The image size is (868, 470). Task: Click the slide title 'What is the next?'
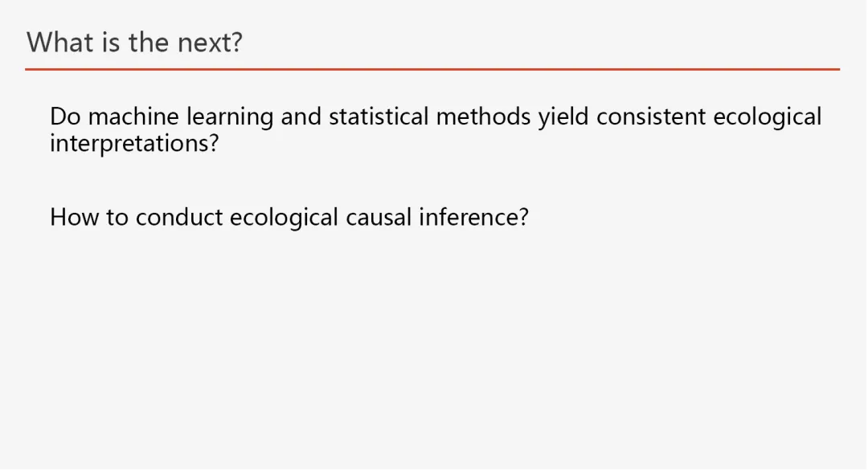point(134,42)
